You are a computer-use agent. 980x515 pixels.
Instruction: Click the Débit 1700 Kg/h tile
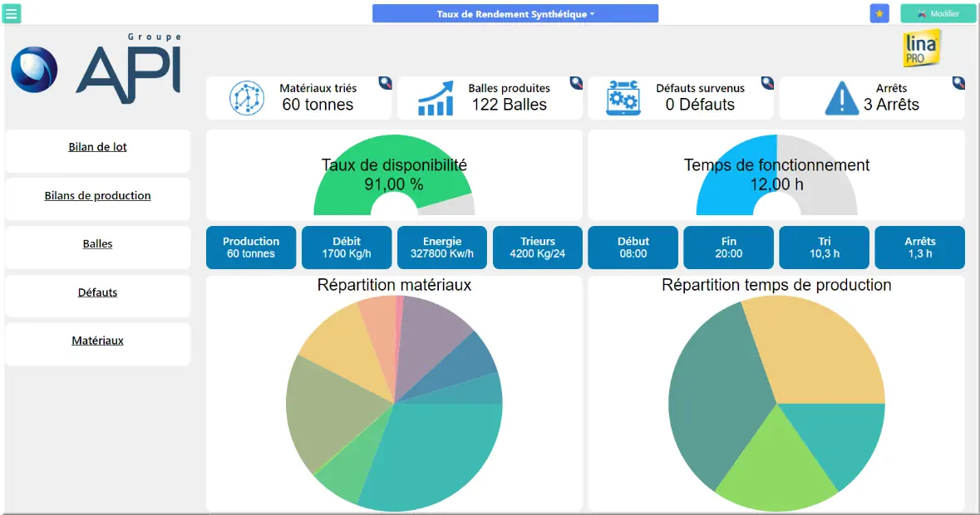[x=347, y=248]
